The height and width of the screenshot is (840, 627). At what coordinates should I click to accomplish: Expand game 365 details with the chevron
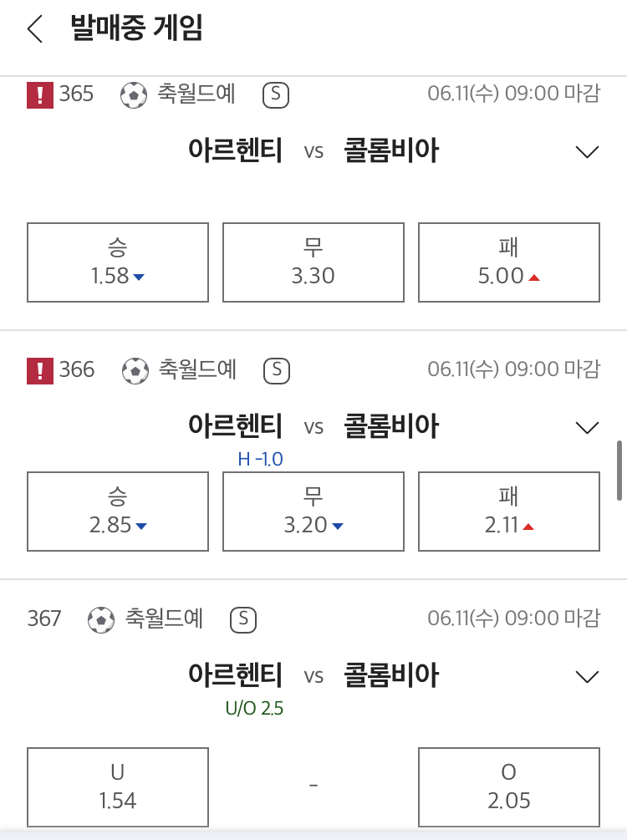pyautogui.click(x=587, y=152)
